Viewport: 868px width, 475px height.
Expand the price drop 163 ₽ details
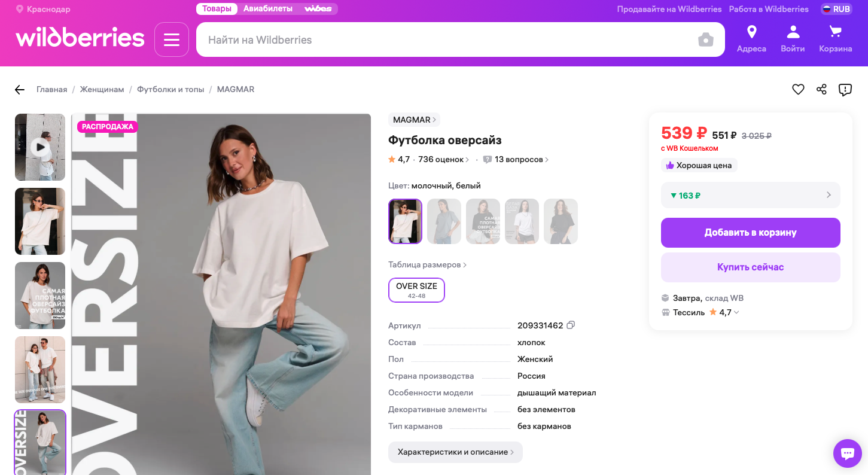click(750, 195)
